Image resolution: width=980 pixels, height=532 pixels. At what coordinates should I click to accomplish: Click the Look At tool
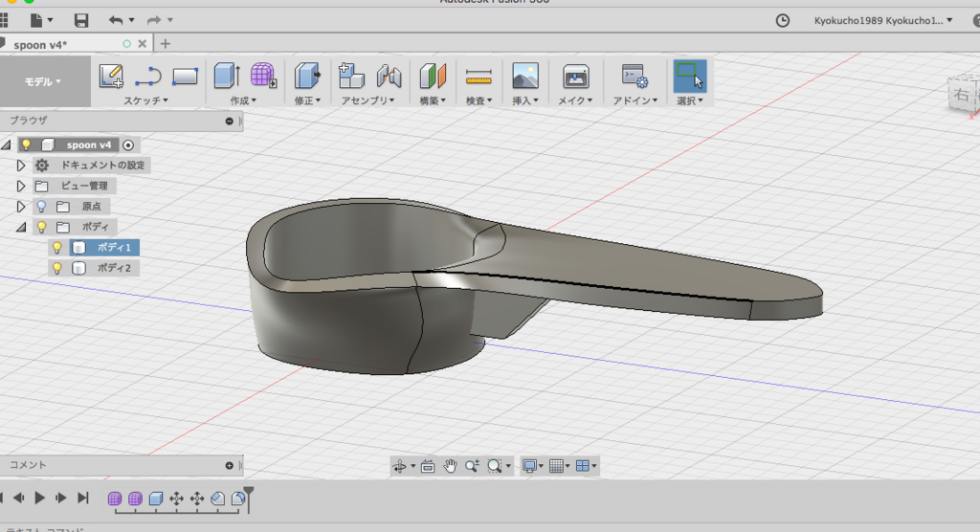click(428, 466)
